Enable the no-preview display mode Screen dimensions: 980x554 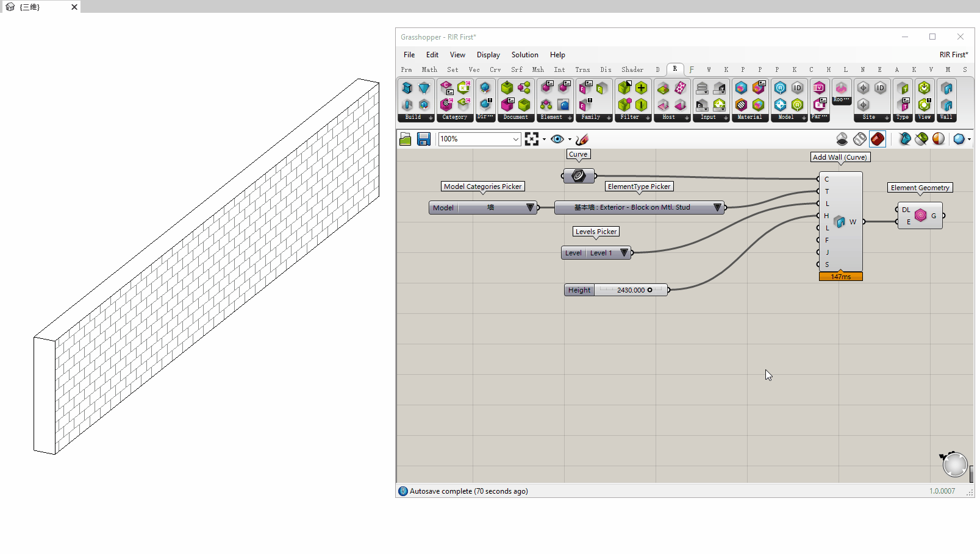point(842,139)
